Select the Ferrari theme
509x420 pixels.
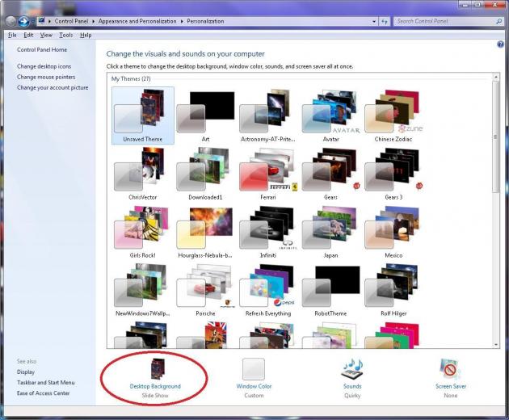[x=267, y=174]
